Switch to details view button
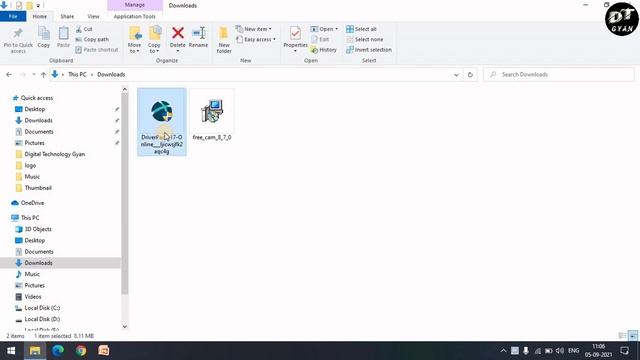The image size is (640, 360). click(622, 336)
